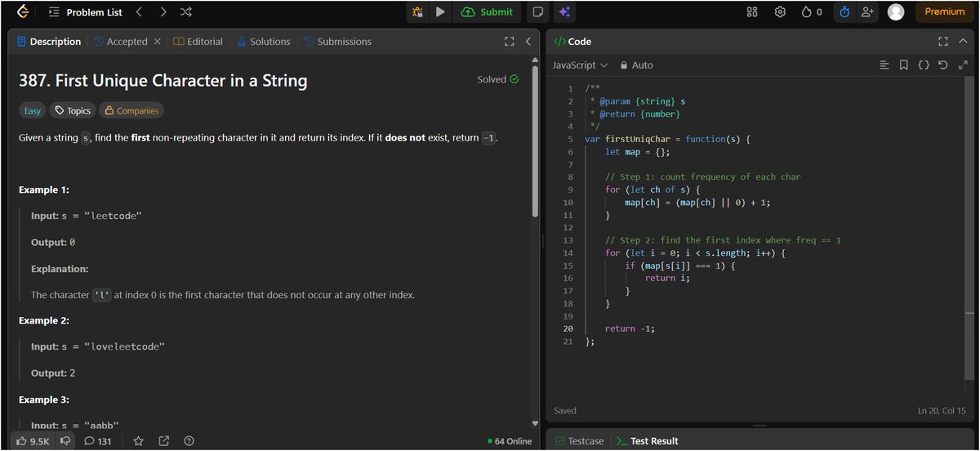Open the LeetCode home logo
The height and width of the screenshot is (451, 980).
coord(23,12)
